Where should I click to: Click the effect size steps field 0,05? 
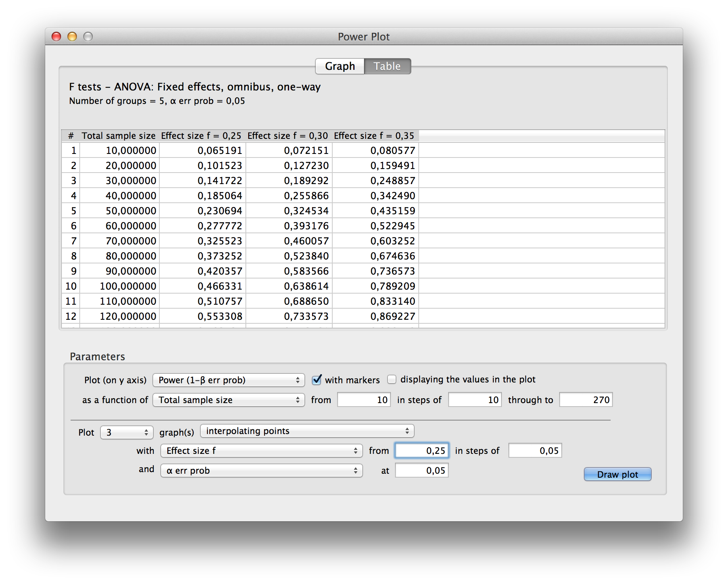(x=535, y=450)
